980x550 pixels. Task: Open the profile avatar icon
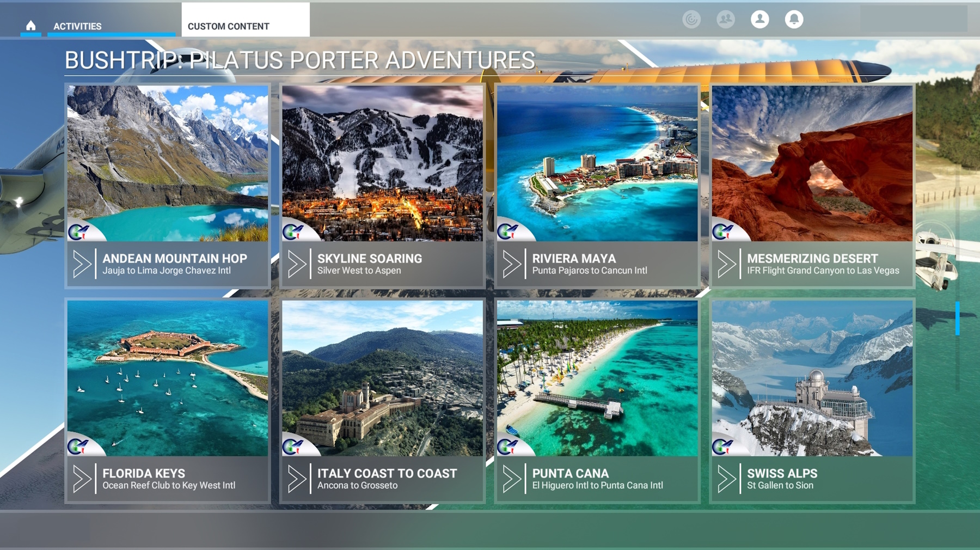(x=759, y=20)
